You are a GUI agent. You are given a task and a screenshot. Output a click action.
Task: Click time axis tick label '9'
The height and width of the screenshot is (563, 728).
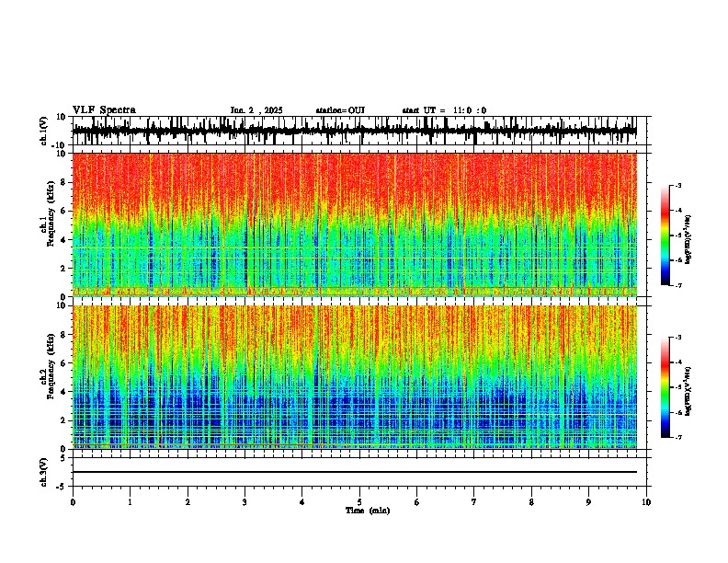click(588, 502)
